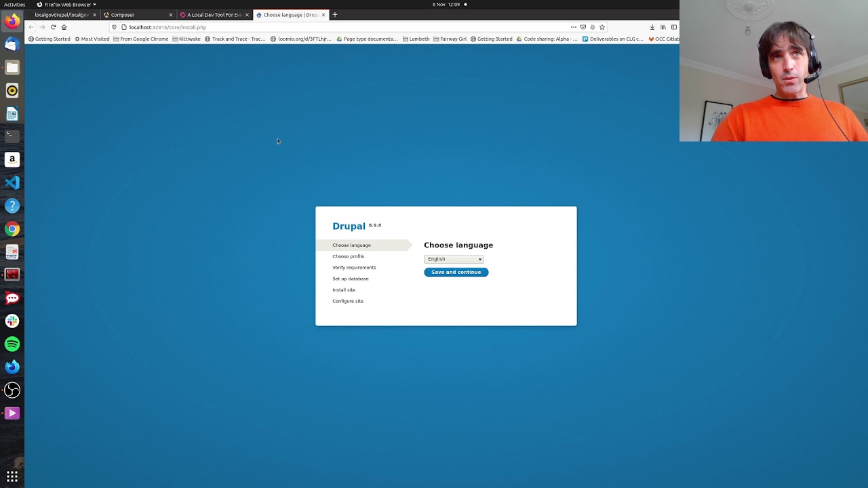Open the Fairway Girl bookmarks folder
Image resolution: width=868 pixels, height=488 pixels.
click(x=450, y=39)
